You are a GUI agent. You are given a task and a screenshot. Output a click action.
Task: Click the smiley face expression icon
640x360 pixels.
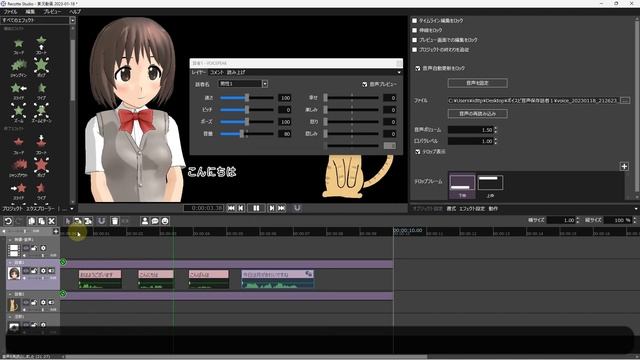[165, 221]
